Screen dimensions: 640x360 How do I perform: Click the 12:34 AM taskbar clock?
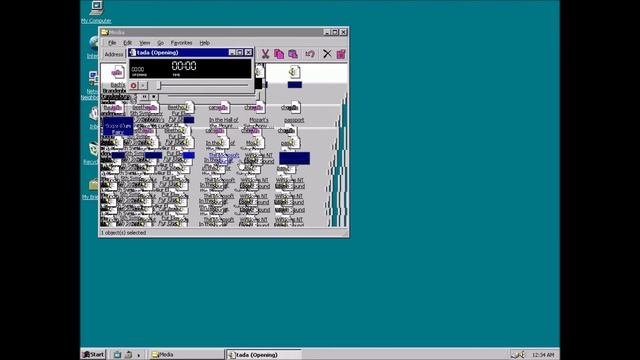[543, 355]
